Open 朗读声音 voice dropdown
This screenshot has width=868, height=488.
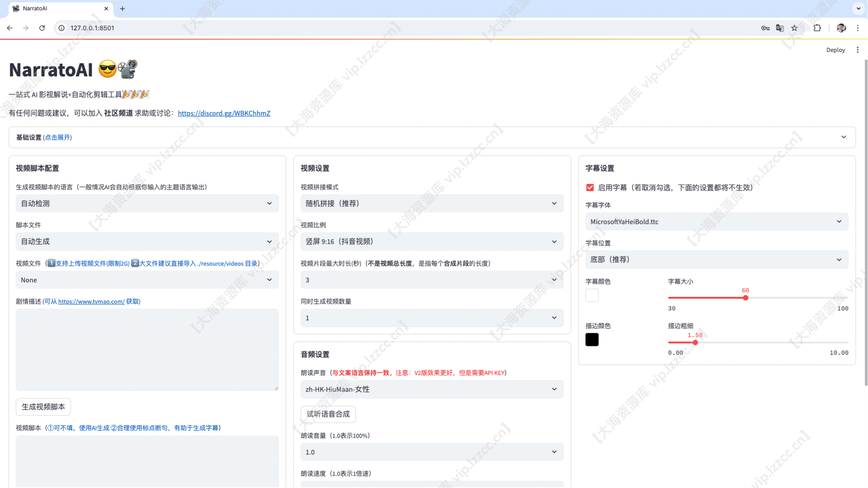point(432,389)
